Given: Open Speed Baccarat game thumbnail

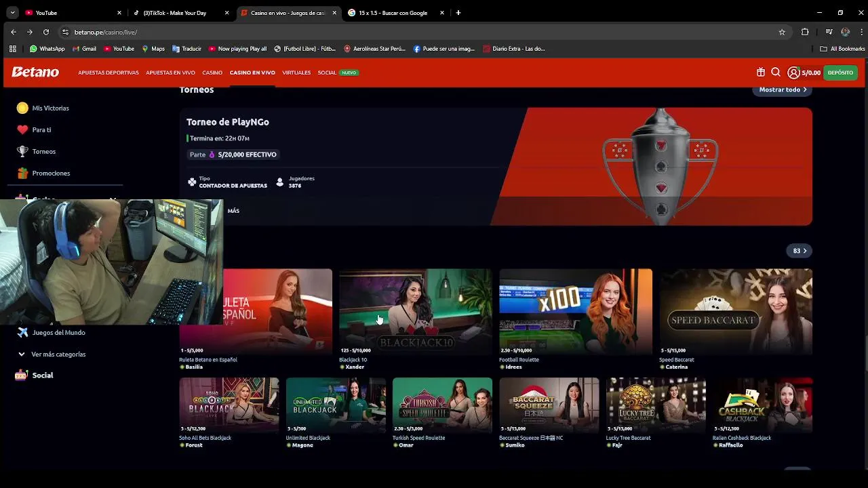Looking at the screenshot, I should (736, 311).
